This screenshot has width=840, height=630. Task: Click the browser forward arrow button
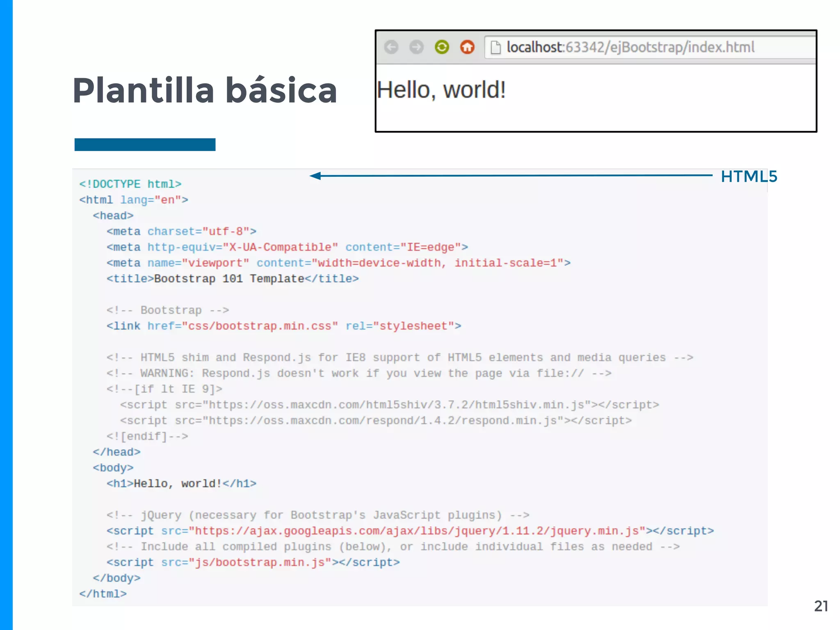point(416,47)
